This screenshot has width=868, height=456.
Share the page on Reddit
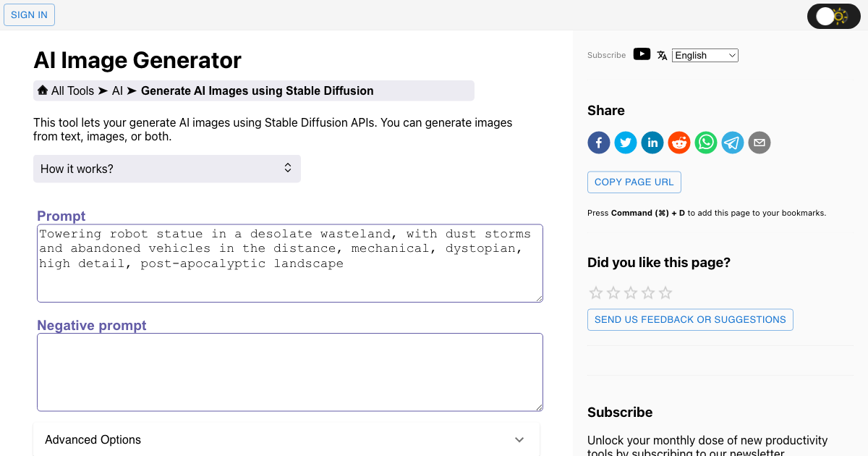coord(678,142)
